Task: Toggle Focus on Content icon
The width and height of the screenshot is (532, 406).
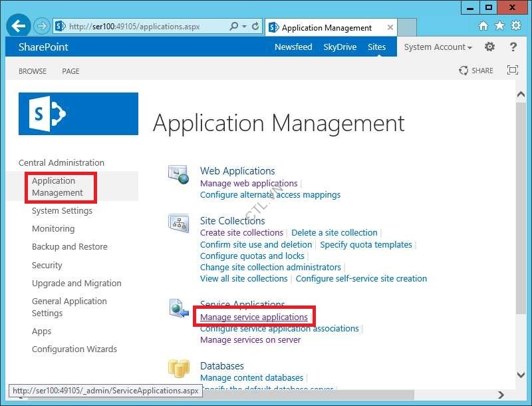Action: (512, 70)
